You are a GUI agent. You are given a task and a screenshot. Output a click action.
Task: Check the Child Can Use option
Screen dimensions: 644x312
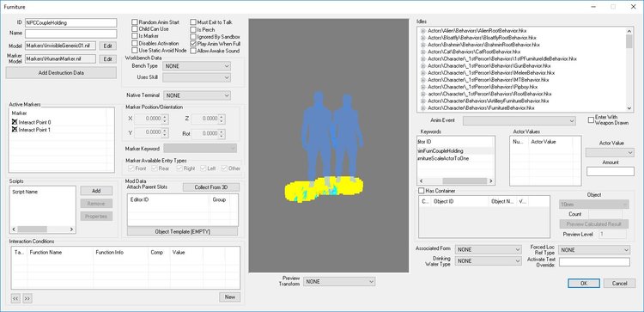tap(134, 29)
